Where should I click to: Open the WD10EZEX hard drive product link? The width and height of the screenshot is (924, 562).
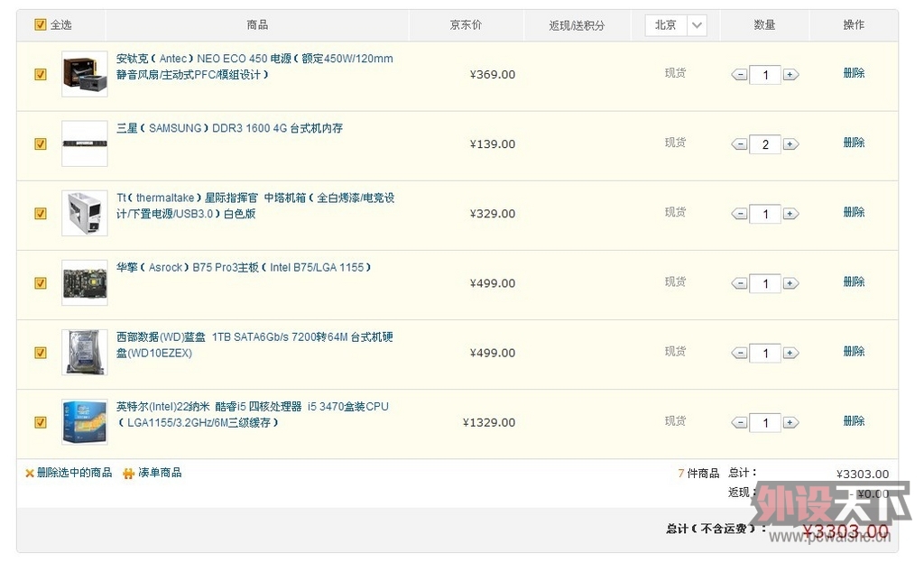(x=254, y=345)
